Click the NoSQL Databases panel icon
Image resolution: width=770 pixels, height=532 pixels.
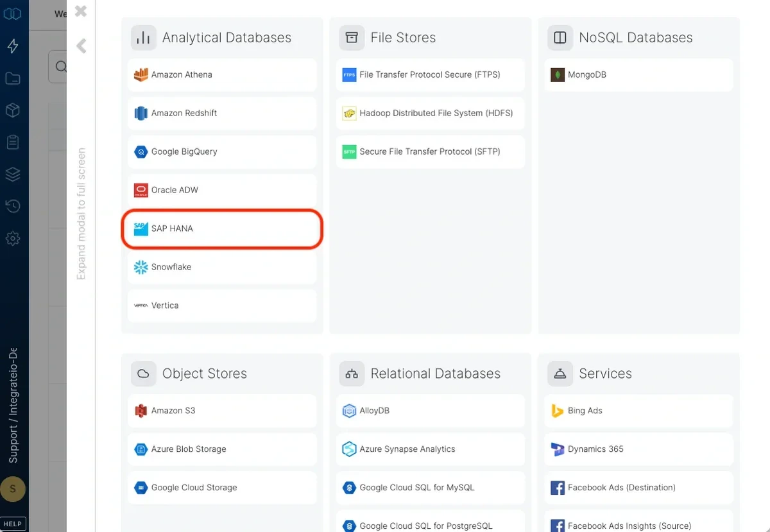(559, 37)
